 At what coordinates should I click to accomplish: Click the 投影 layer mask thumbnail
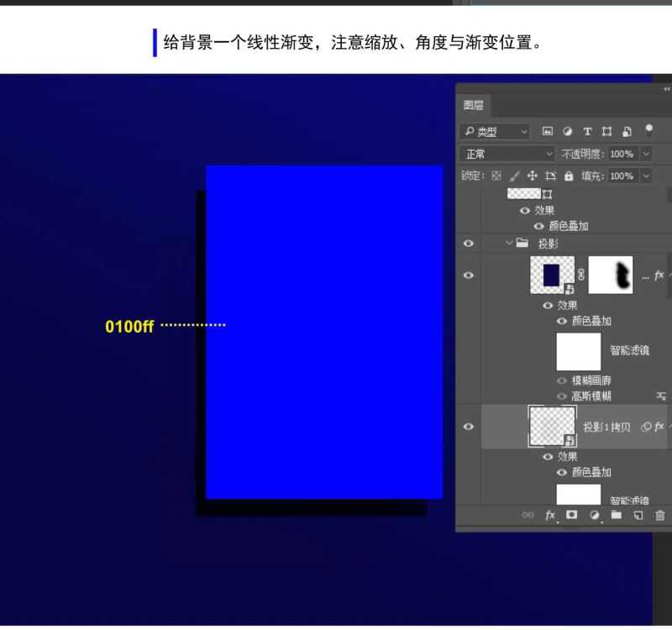click(x=610, y=275)
